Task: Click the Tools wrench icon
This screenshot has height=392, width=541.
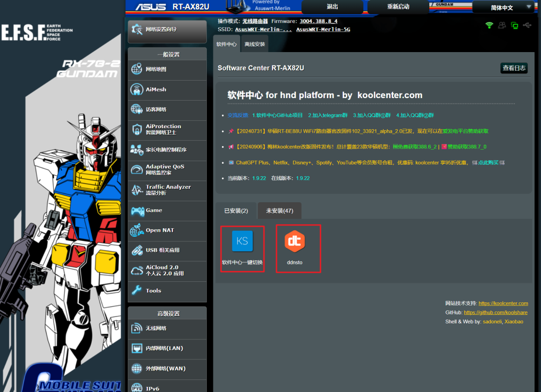Action: tap(137, 291)
